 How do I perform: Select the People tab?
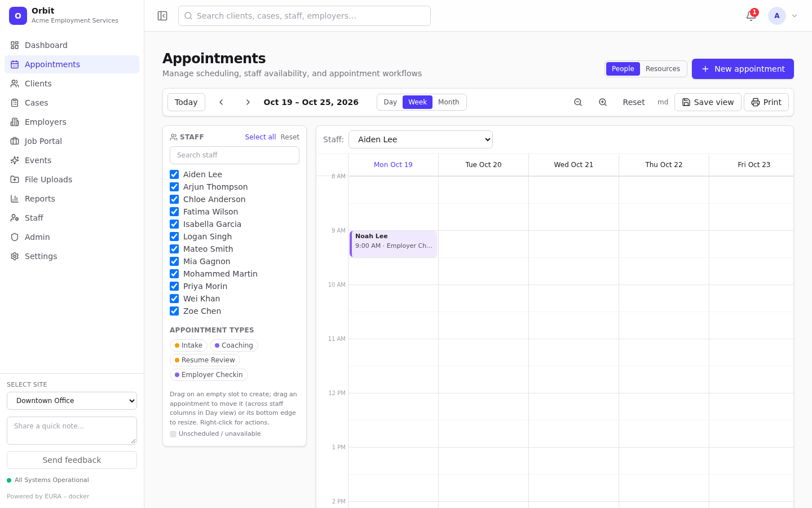point(623,69)
